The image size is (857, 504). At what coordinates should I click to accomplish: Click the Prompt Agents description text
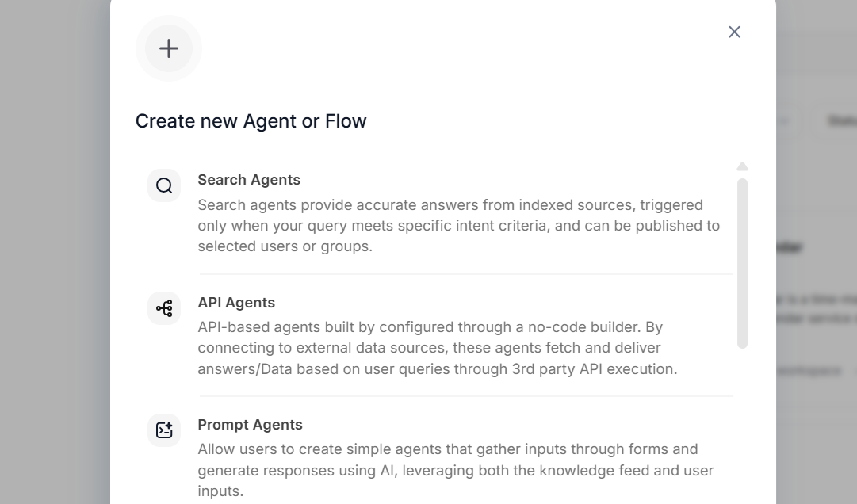point(455,470)
